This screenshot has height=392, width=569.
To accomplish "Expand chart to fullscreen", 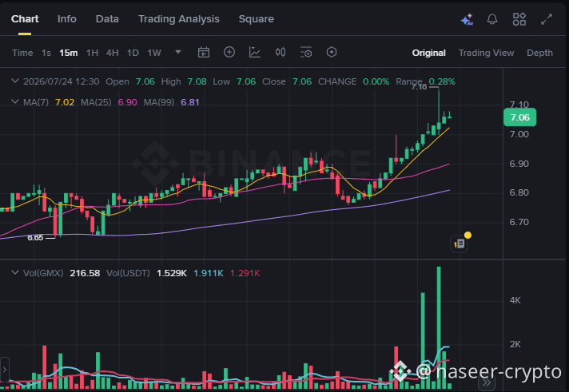I will coord(547,19).
